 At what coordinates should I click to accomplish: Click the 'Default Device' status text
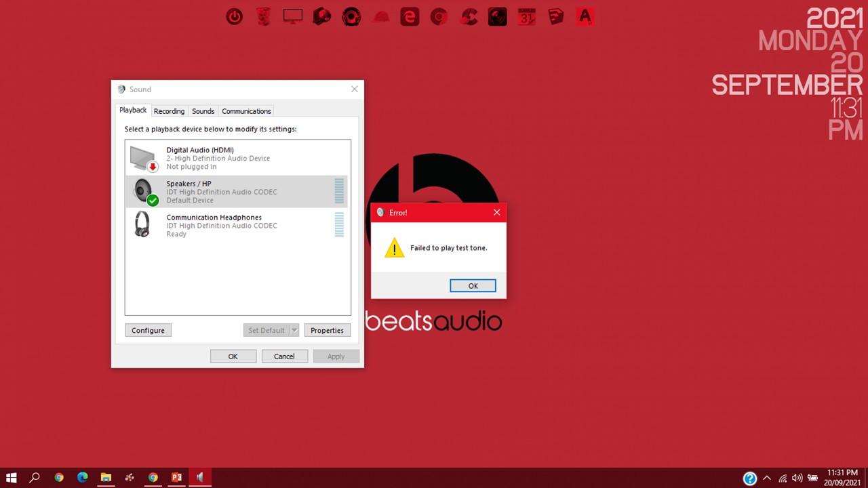pos(190,201)
